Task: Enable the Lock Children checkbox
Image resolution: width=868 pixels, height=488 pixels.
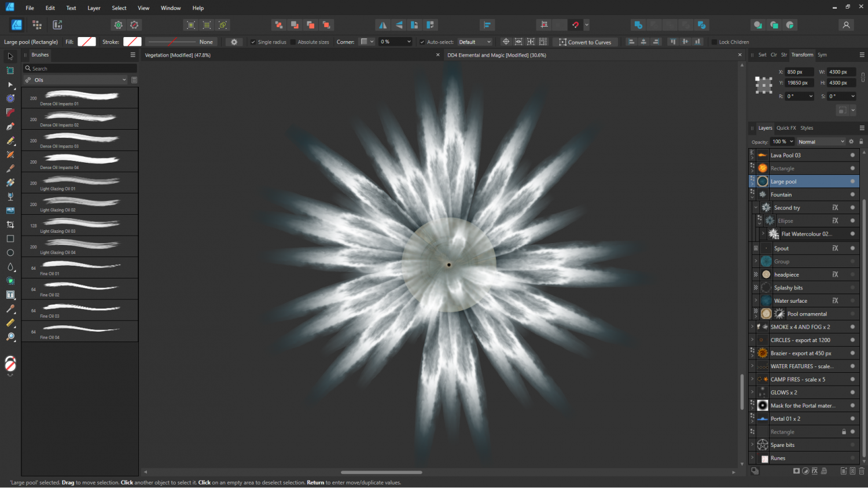Action: (714, 42)
